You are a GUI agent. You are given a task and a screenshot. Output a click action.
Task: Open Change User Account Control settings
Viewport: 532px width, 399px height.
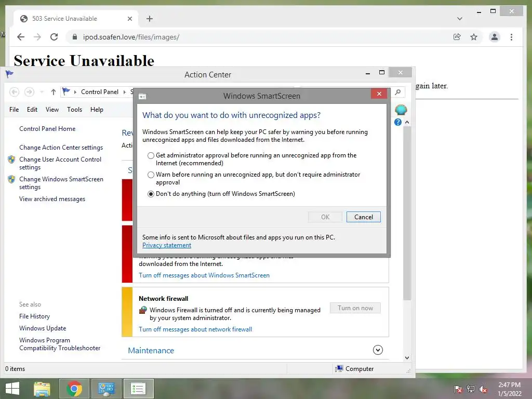(x=60, y=163)
